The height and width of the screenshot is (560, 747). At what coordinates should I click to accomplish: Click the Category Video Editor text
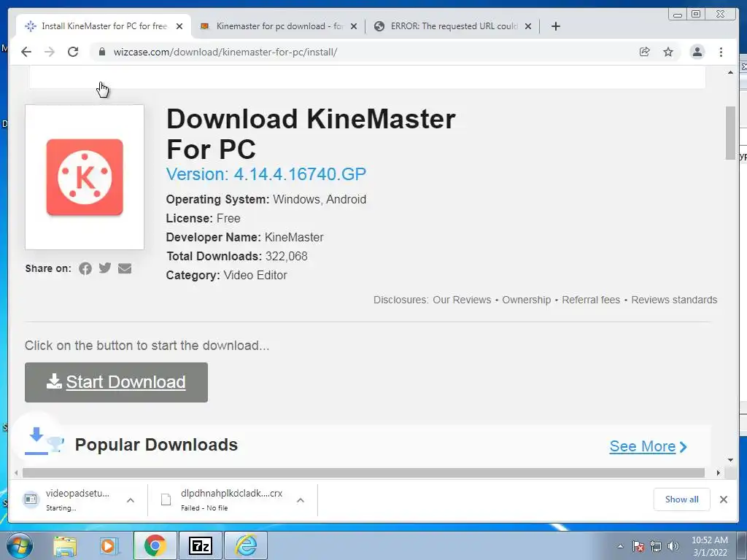[x=227, y=275]
